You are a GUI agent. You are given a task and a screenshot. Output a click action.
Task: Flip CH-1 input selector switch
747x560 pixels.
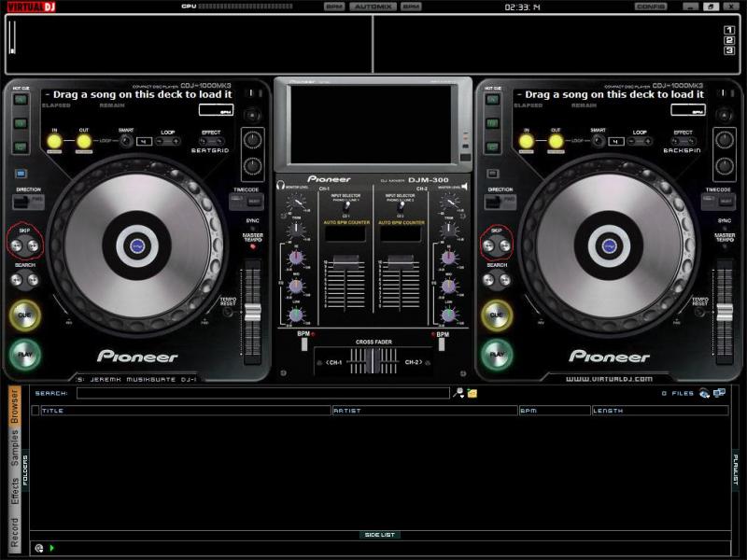(x=346, y=207)
